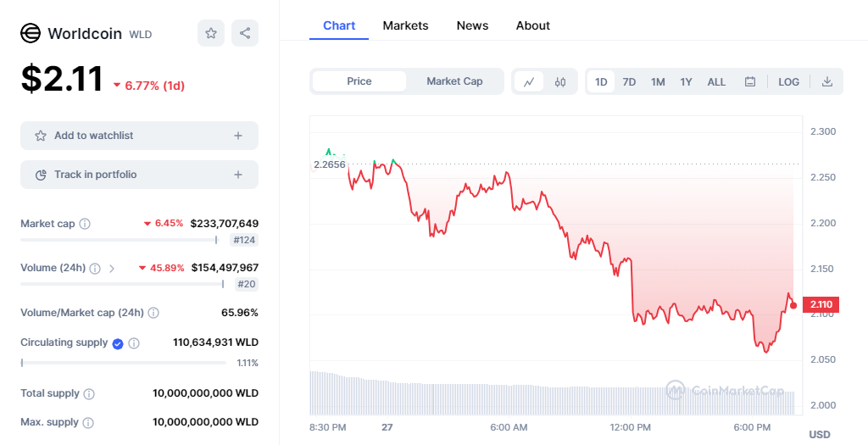Screen dimensions: 868x445
Task: Select the 1Y time range
Action: (x=686, y=81)
